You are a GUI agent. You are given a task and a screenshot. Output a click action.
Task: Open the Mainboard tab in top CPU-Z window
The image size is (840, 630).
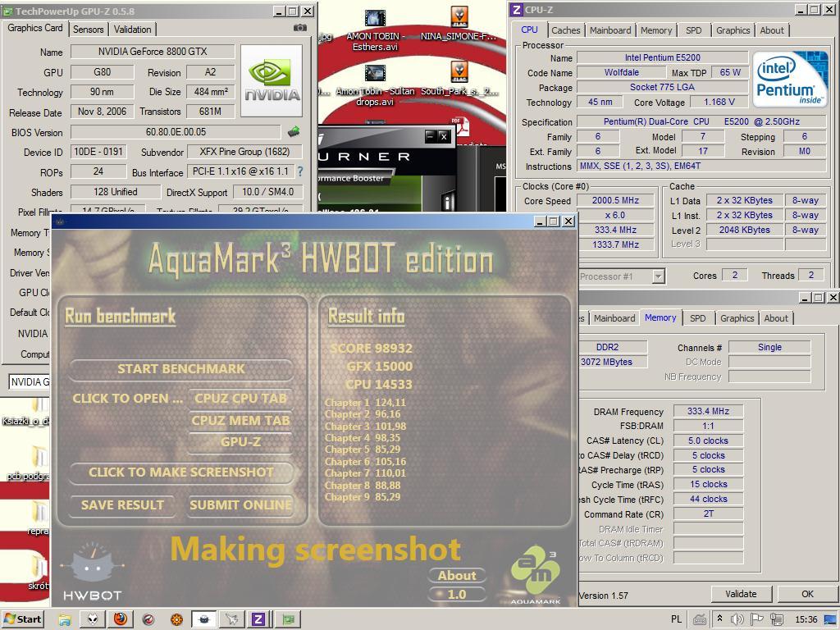[x=610, y=30]
